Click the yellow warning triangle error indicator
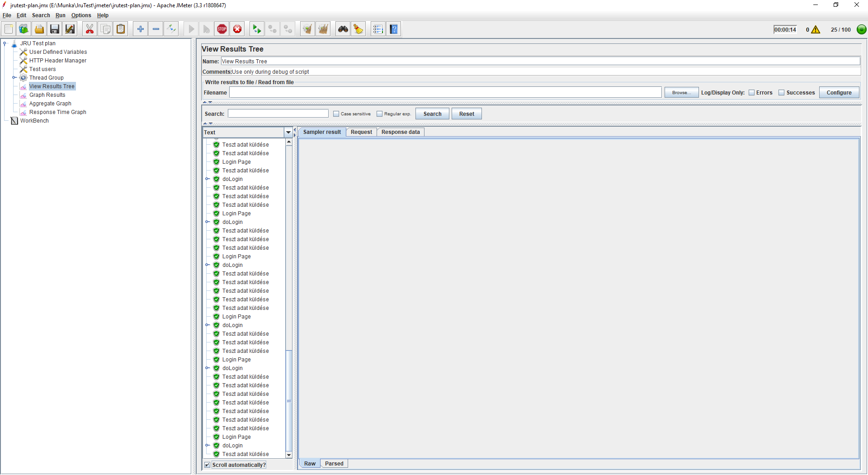 coord(816,30)
